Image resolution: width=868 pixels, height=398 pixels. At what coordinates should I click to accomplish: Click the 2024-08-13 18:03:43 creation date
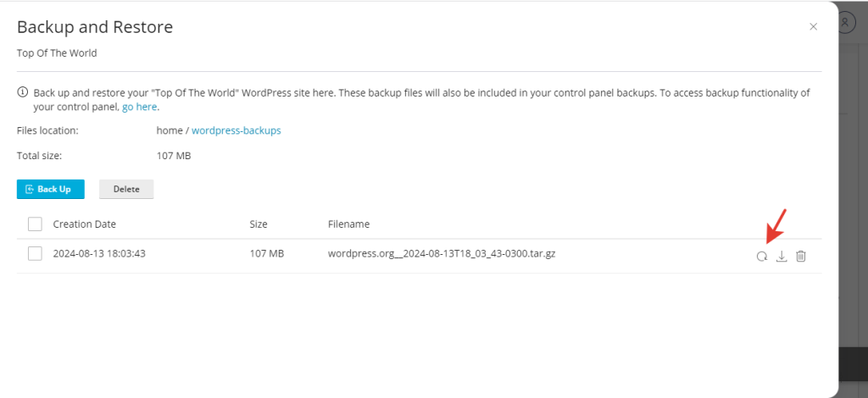point(99,253)
